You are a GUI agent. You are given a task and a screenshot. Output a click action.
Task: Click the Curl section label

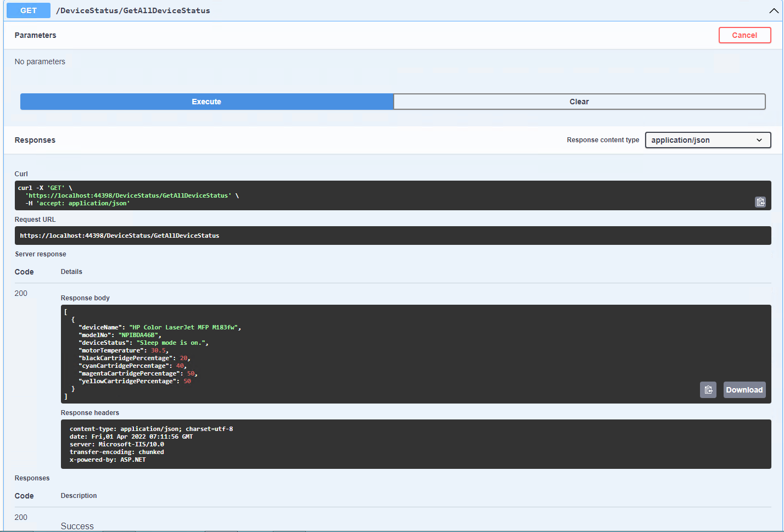21,174
